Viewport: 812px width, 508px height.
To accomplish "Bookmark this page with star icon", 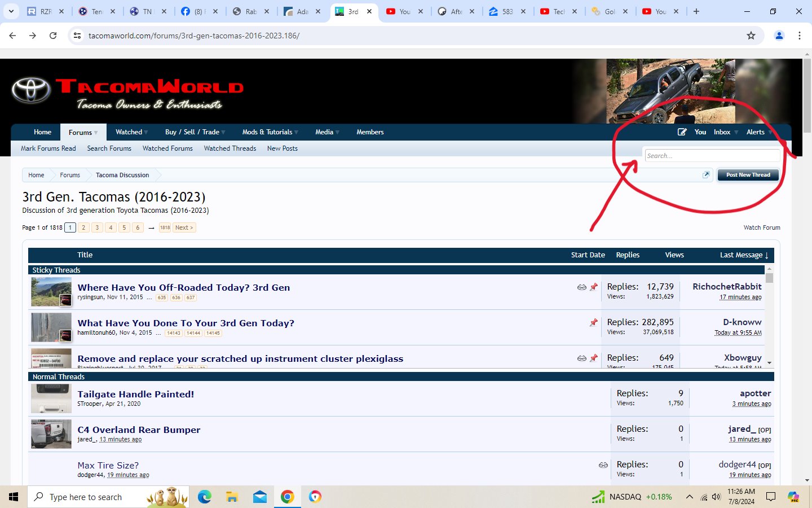I will point(751,36).
